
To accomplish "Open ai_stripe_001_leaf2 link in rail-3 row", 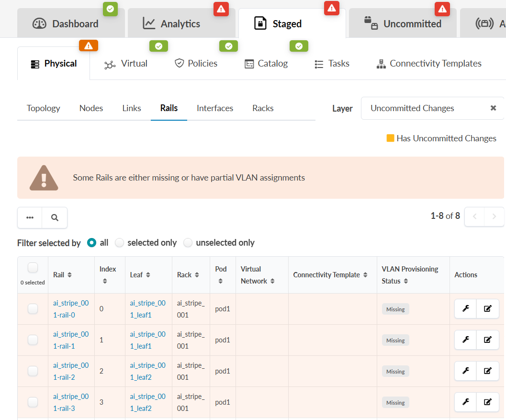I will (x=147, y=402).
